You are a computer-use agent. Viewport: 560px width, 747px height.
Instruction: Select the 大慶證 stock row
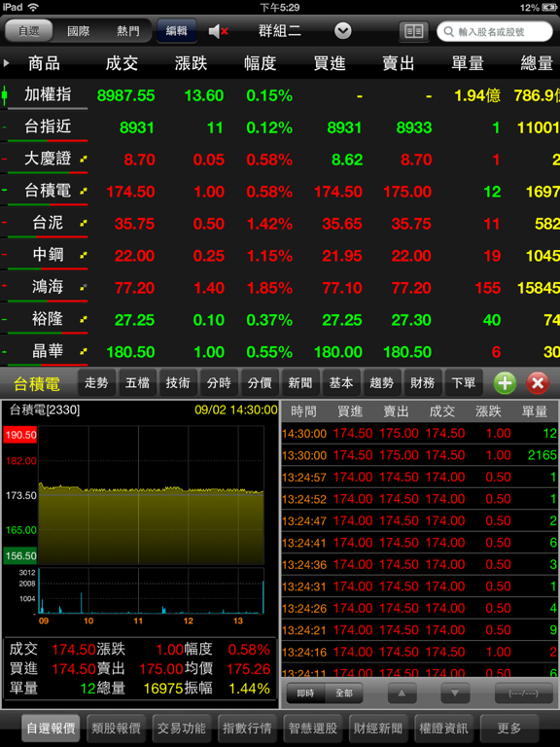pyautogui.click(x=280, y=160)
